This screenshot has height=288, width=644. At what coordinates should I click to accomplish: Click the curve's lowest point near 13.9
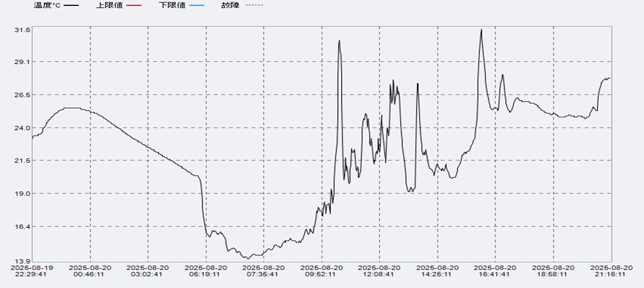pyautogui.click(x=248, y=259)
